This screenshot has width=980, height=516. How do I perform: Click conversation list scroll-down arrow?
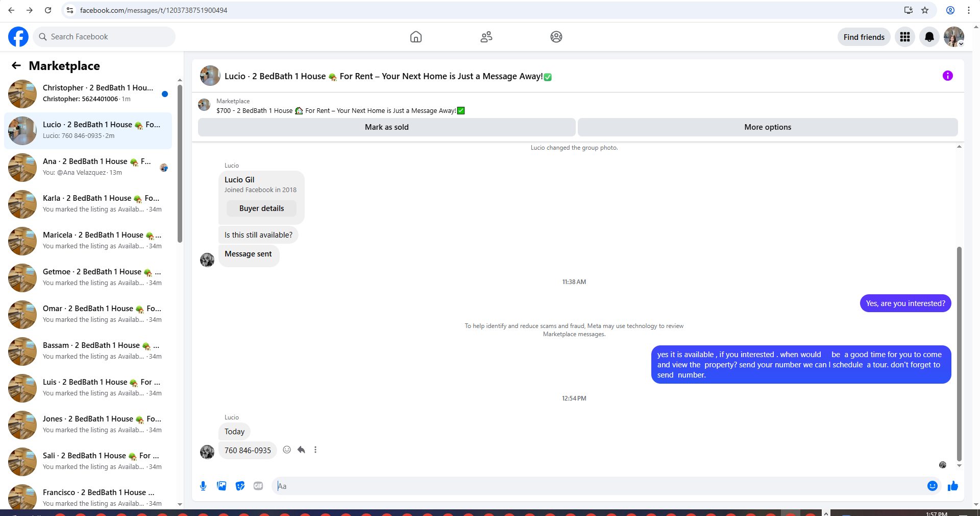(x=180, y=504)
